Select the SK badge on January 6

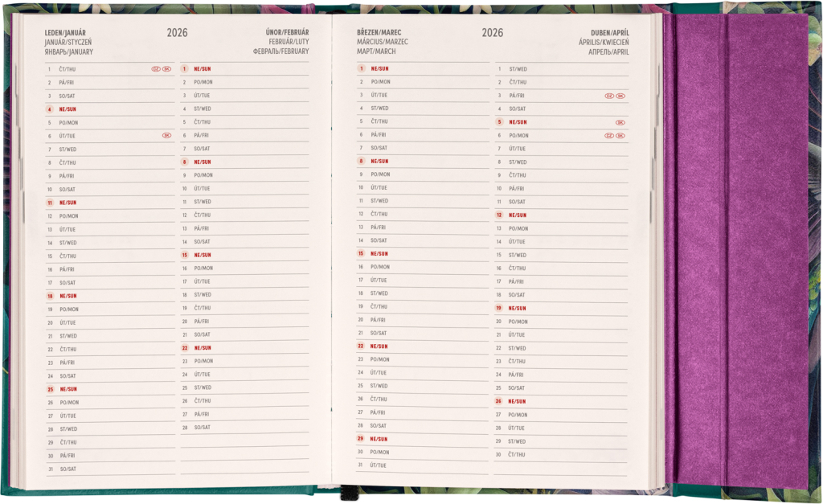pyautogui.click(x=166, y=136)
